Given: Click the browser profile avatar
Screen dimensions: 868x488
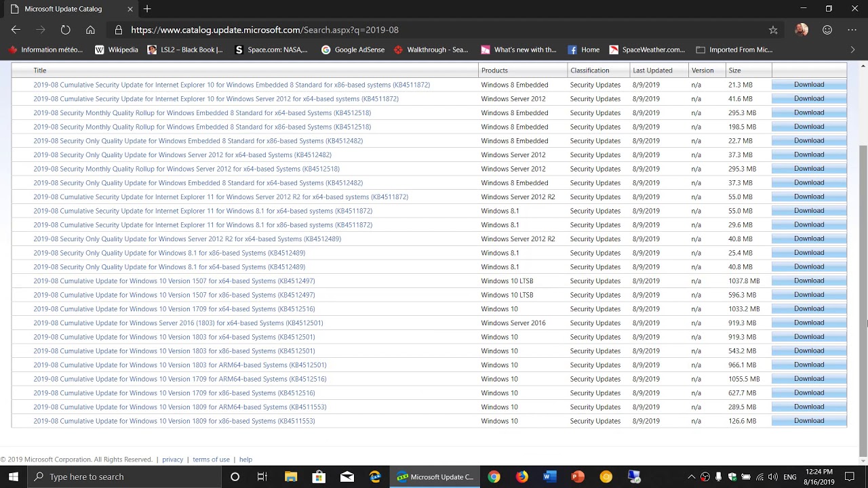Looking at the screenshot, I should click(801, 30).
